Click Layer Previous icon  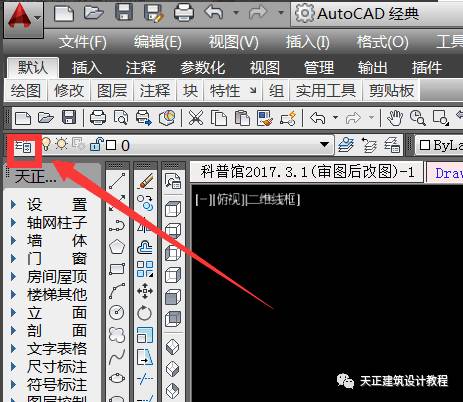(369, 145)
